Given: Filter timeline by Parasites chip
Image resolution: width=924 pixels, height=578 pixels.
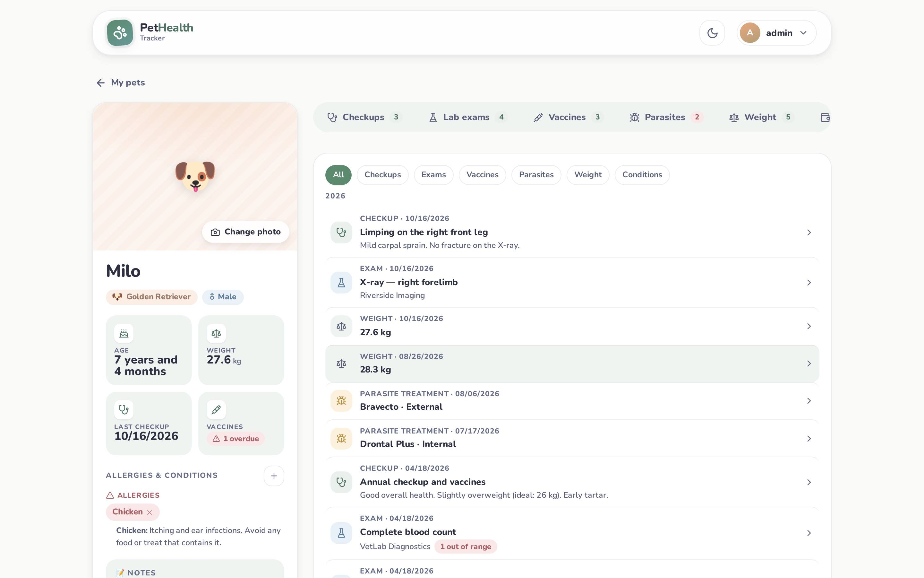Looking at the screenshot, I should 536,175.
